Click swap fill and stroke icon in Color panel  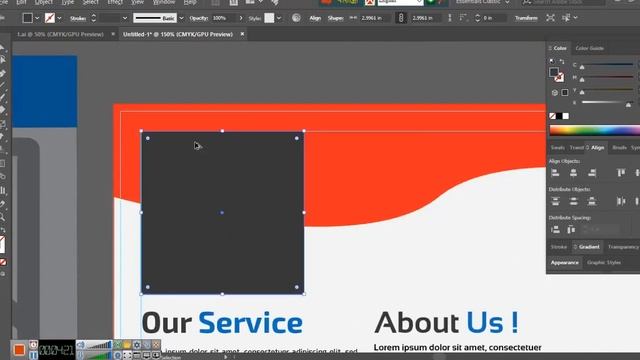[562, 61]
